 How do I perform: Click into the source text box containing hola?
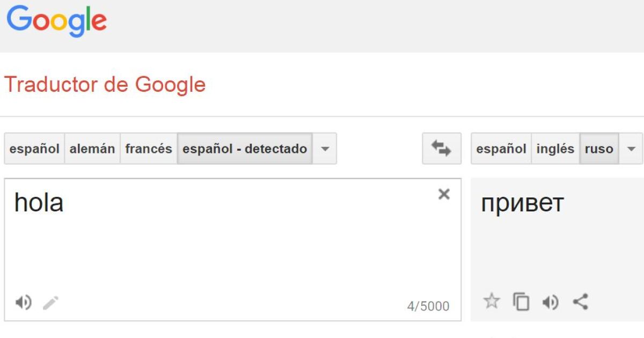click(x=215, y=241)
